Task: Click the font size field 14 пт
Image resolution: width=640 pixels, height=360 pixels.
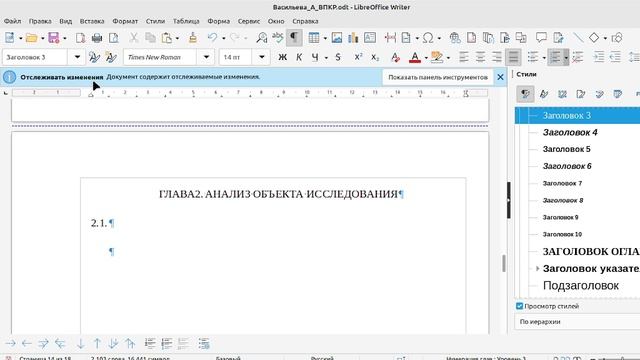Action: [236, 57]
